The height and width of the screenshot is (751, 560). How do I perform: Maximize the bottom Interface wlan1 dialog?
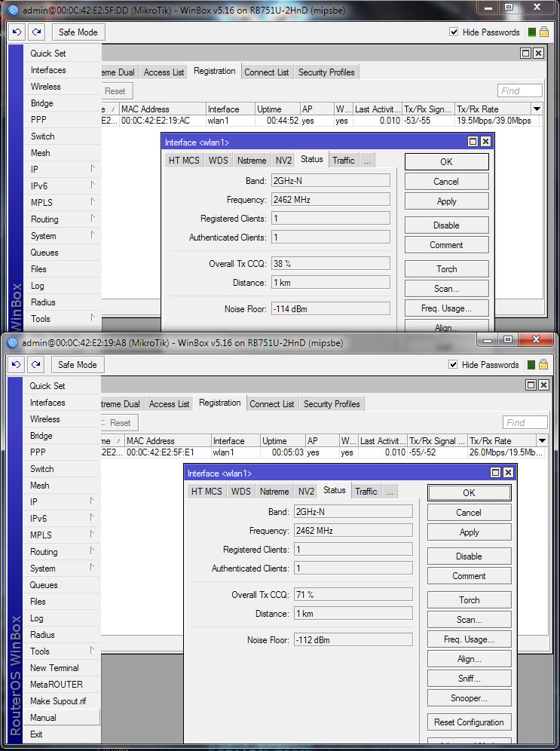[496, 473]
